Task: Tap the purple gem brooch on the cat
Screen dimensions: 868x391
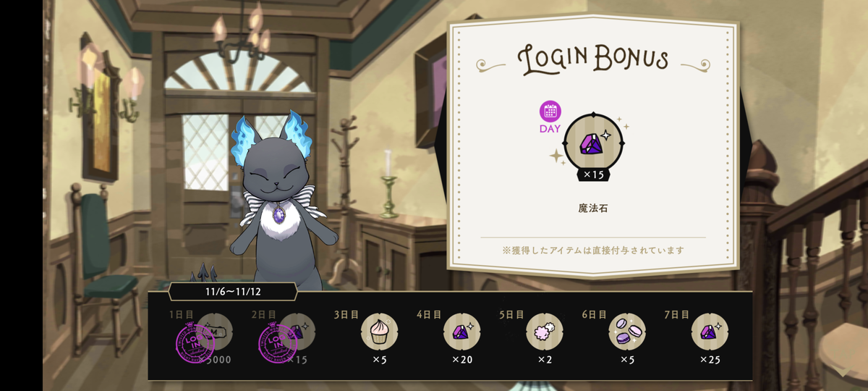Action: coord(279,214)
